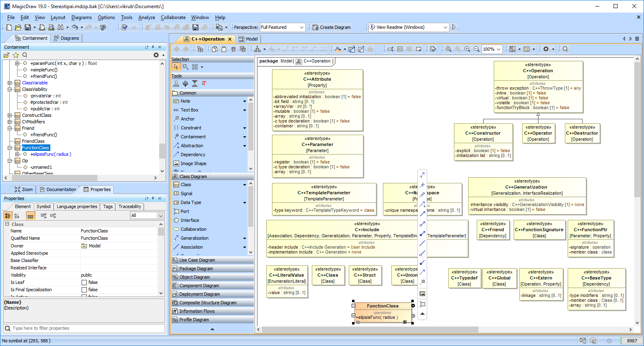Screen dimensions: 644x346
Task: Select the Class tool in palette
Action: pyautogui.click(x=186, y=185)
